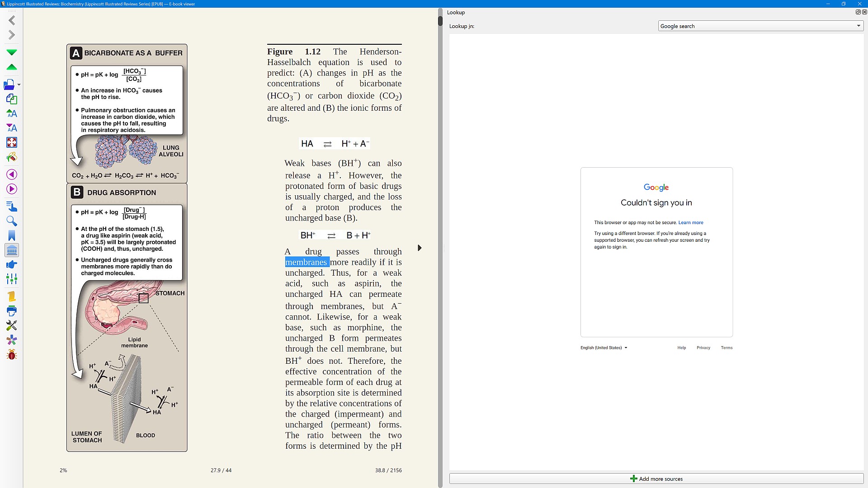
Task: Decrease font size with smaller-text icon
Action: point(12,128)
